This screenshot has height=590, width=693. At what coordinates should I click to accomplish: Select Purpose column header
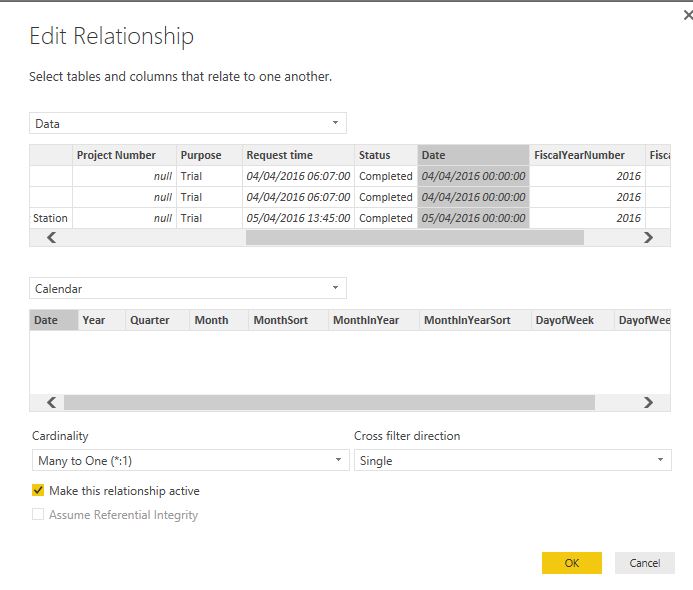[x=209, y=155]
